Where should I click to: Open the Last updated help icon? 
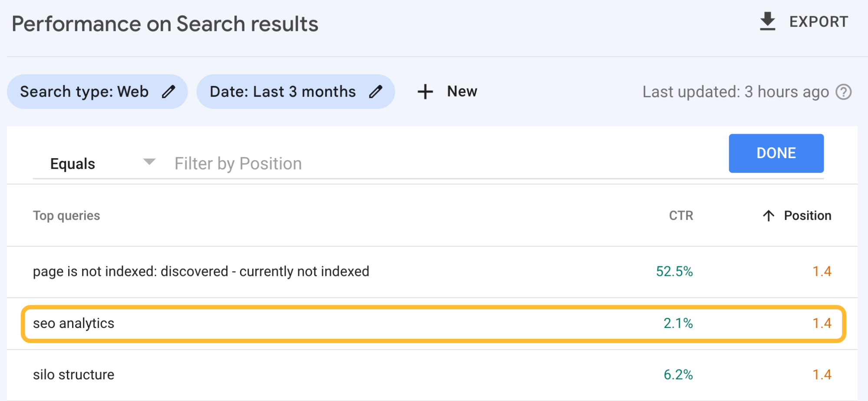844,92
